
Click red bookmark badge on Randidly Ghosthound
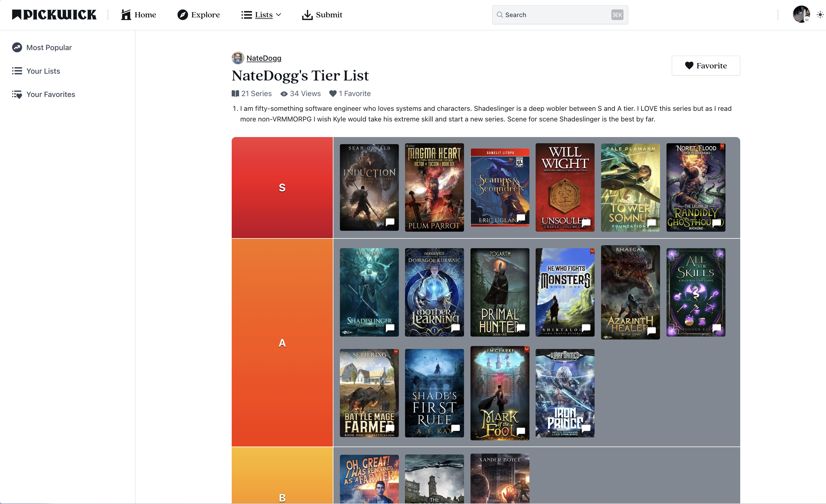click(x=723, y=146)
